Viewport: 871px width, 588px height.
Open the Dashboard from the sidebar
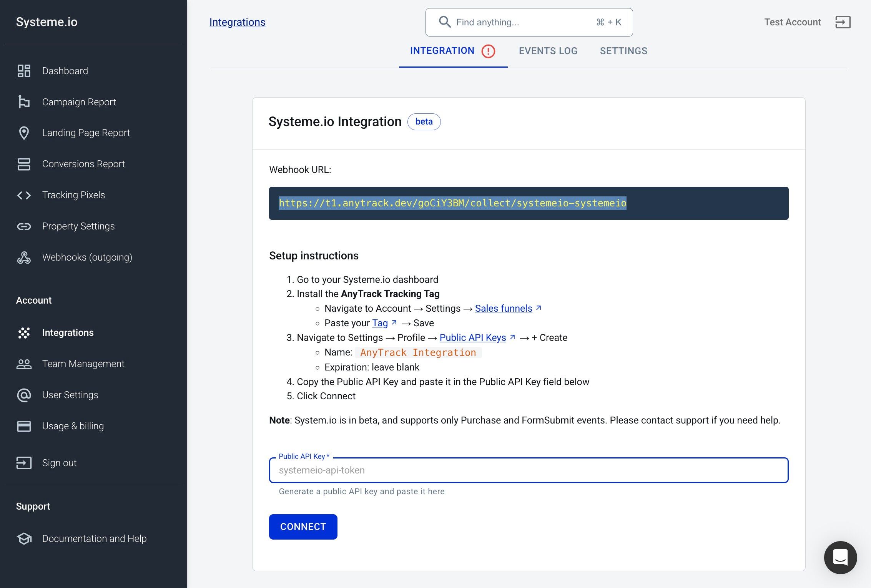click(65, 71)
